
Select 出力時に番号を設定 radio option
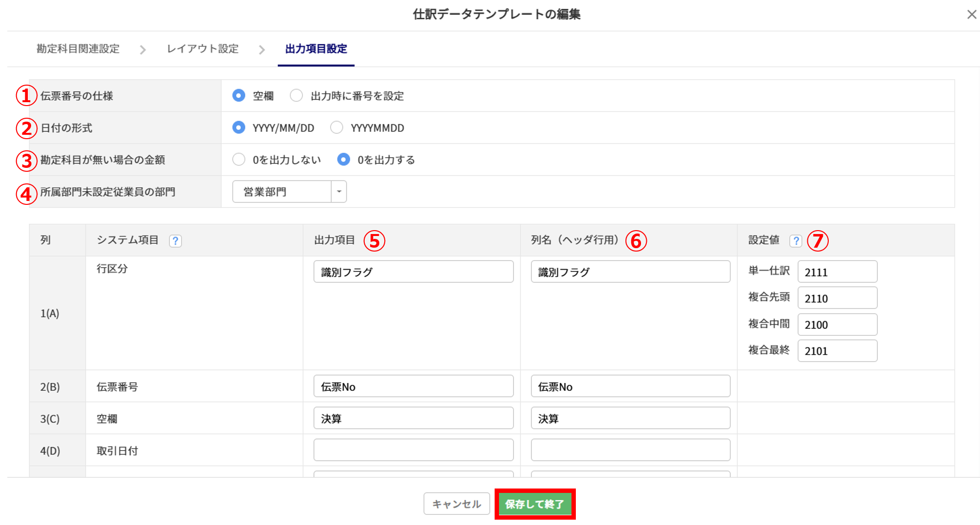[x=296, y=96]
